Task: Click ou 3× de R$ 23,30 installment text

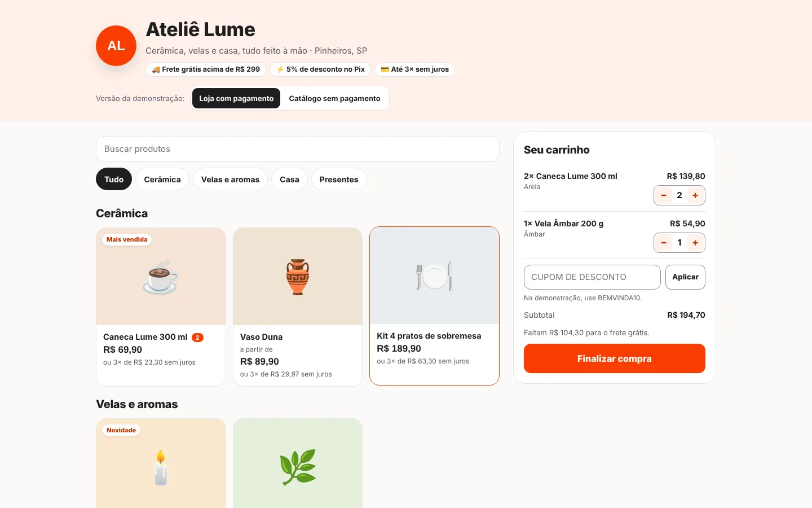Action: pyautogui.click(x=149, y=362)
